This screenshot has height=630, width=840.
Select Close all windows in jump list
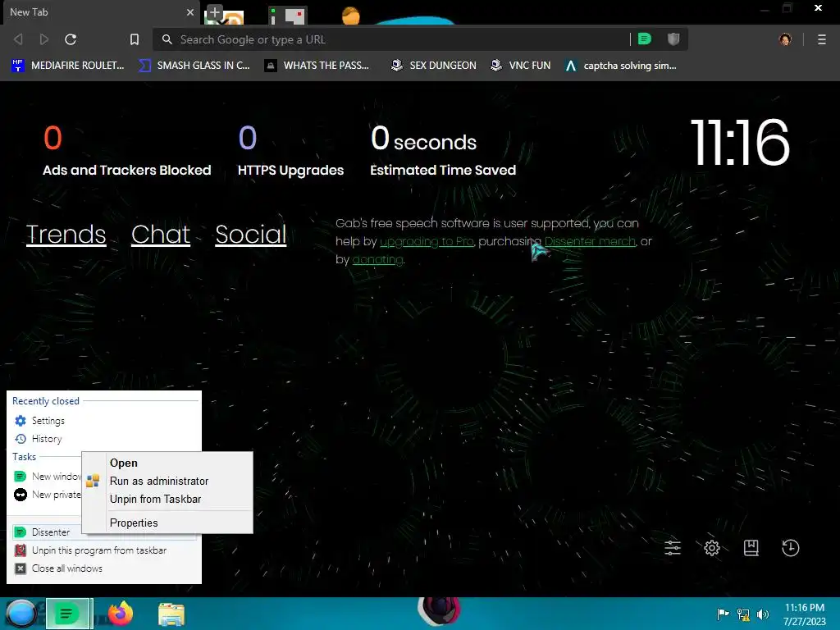[x=104, y=568]
